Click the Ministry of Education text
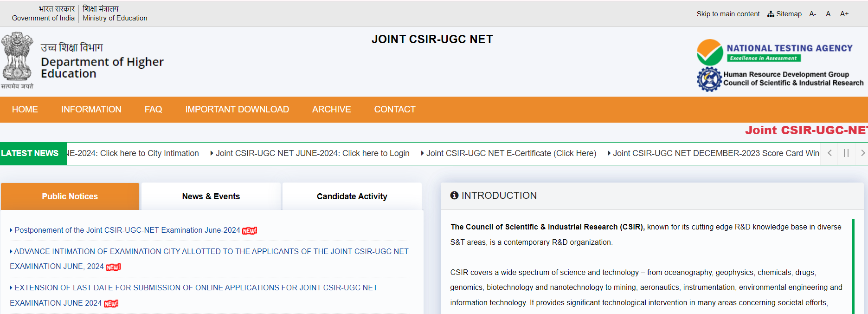This screenshot has height=314, width=868. coord(115,18)
